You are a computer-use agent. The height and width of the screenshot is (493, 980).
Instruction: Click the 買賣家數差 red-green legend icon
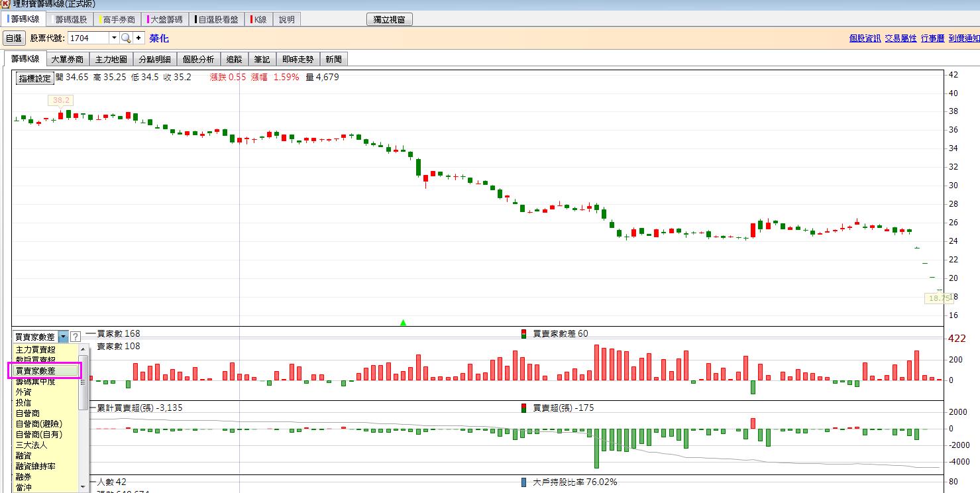coord(524,334)
